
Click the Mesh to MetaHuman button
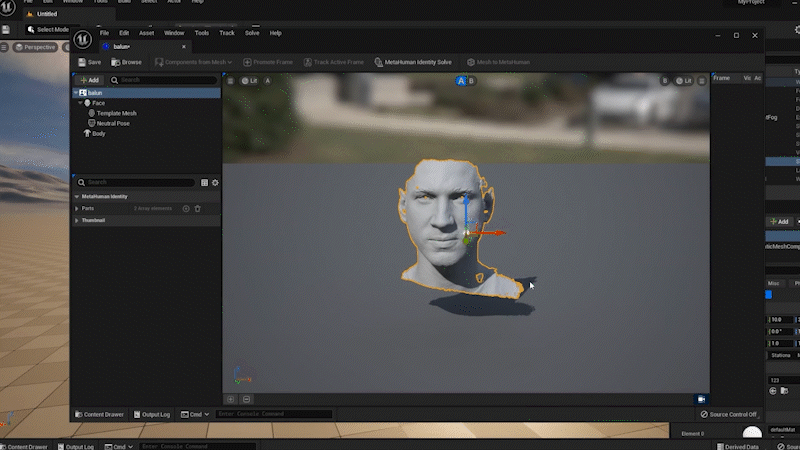coord(497,62)
